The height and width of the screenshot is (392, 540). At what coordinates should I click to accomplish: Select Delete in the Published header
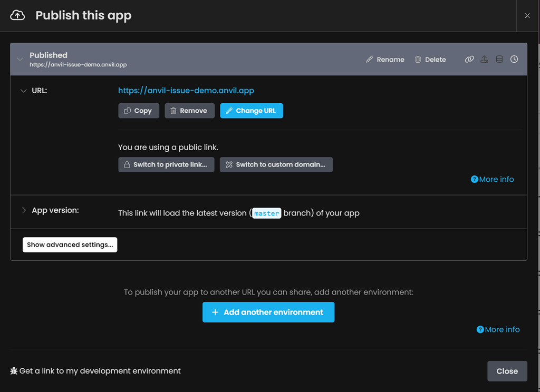point(435,59)
